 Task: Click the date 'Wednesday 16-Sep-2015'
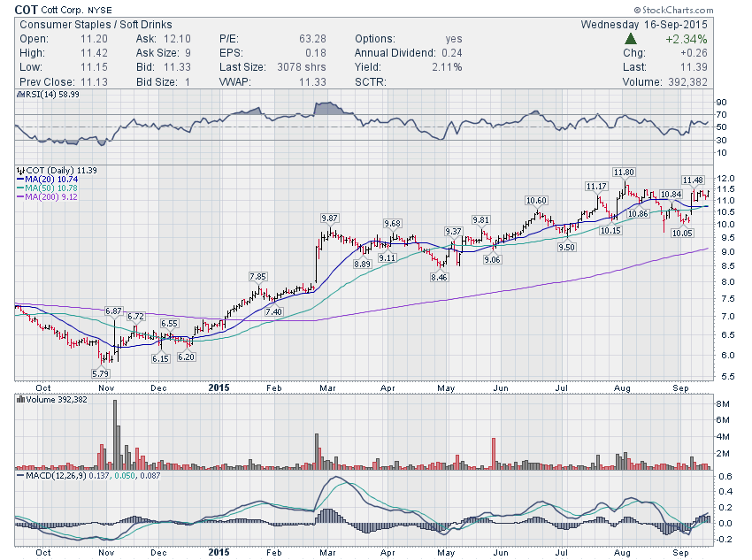click(644, 25)
